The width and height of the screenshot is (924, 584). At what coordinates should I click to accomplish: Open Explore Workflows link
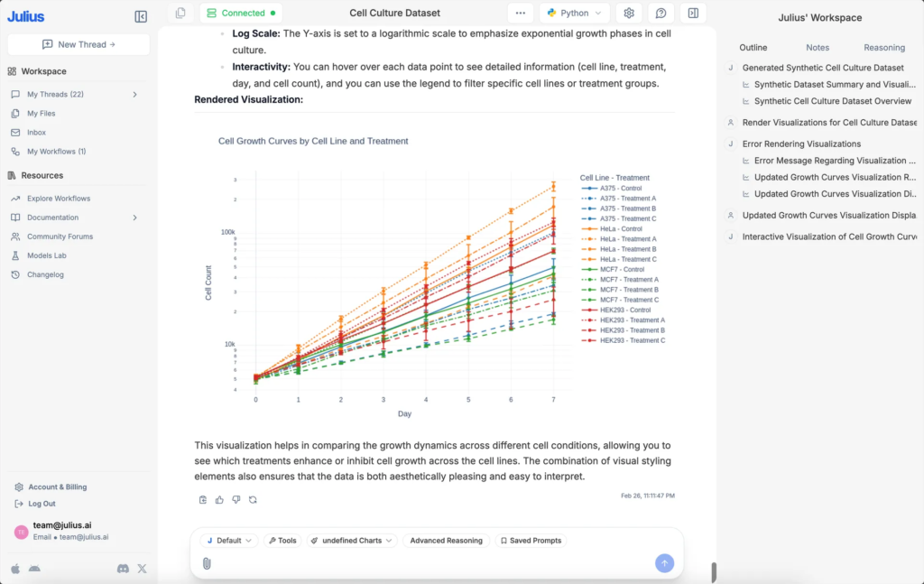point(59,199)
